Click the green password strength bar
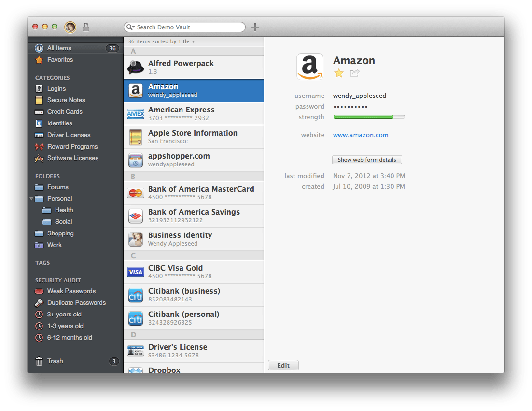The image size is (532, 411). click(x=369, y=116)
